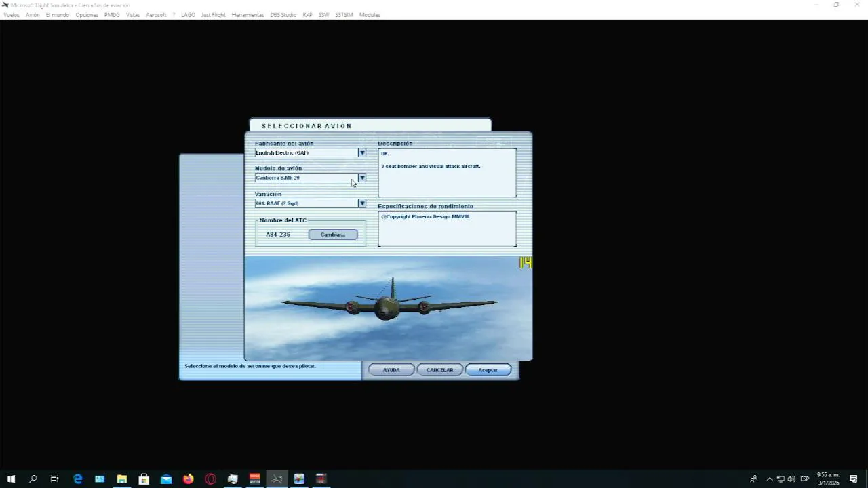
Task: Open the RXP menu
Action: [x=308, y=15]
